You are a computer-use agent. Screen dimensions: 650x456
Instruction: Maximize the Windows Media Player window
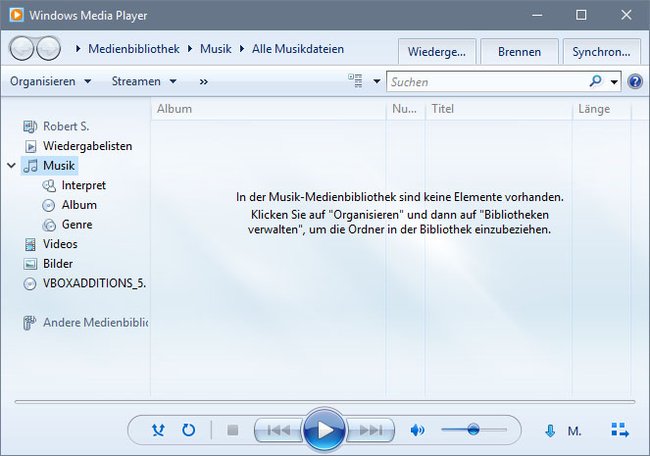click(581, 15)
